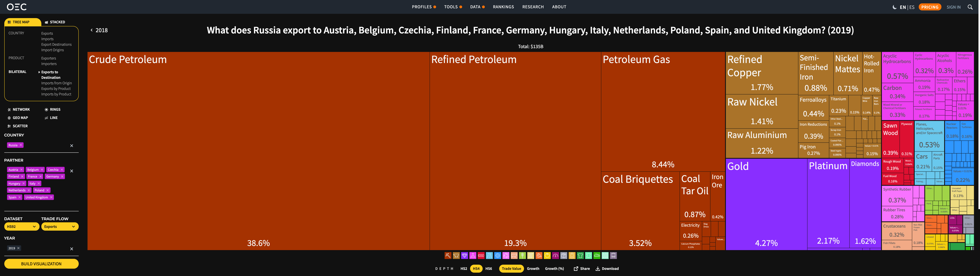The height and width of the screenshot is (276, 980).
Task: Open LINE visualization
Action: pyautogui.click(x=51, y=118)
